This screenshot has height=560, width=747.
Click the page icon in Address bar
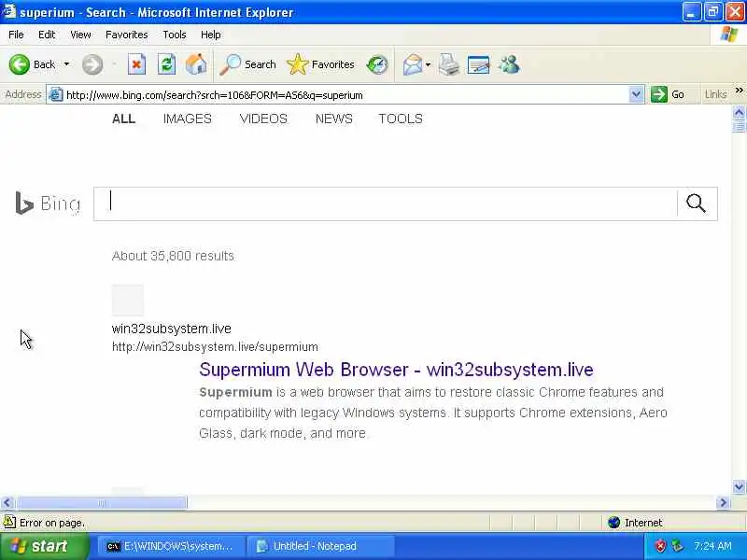[x=56, y=95]
